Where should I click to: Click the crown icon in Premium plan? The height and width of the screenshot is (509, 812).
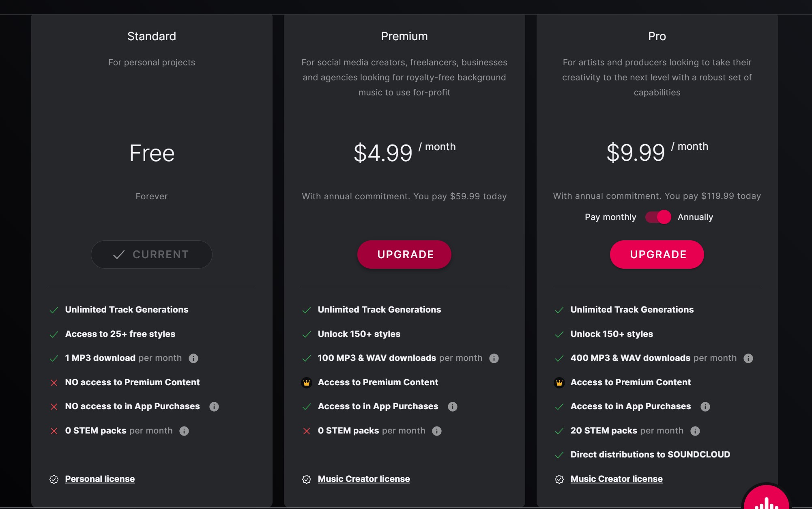pos(307,383)
